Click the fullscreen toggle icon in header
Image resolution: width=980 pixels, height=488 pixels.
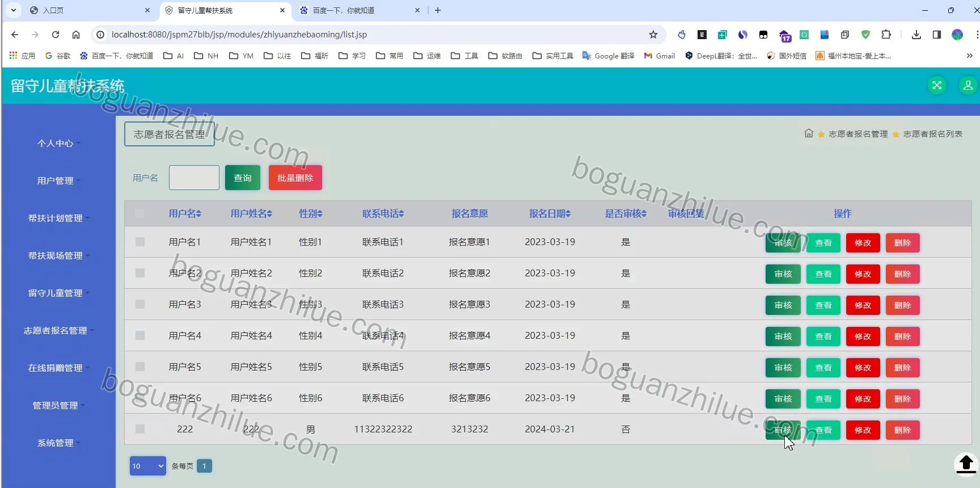[x=937, y=86]
